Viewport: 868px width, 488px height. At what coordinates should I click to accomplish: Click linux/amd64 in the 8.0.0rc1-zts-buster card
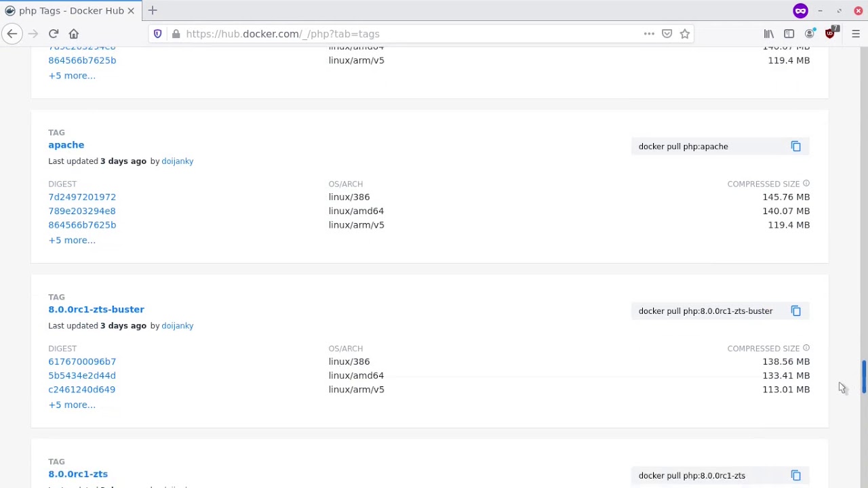point(356,375)
